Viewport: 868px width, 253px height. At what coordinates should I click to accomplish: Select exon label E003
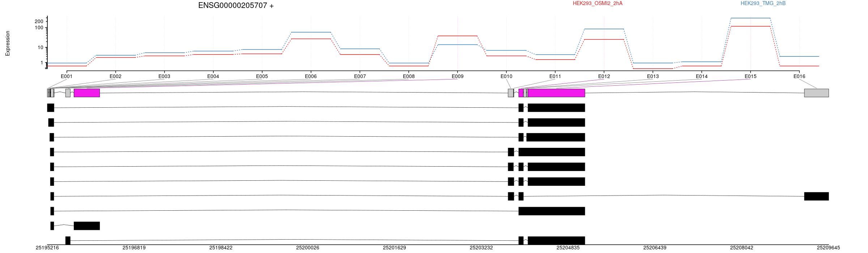(x=164, y=76)
